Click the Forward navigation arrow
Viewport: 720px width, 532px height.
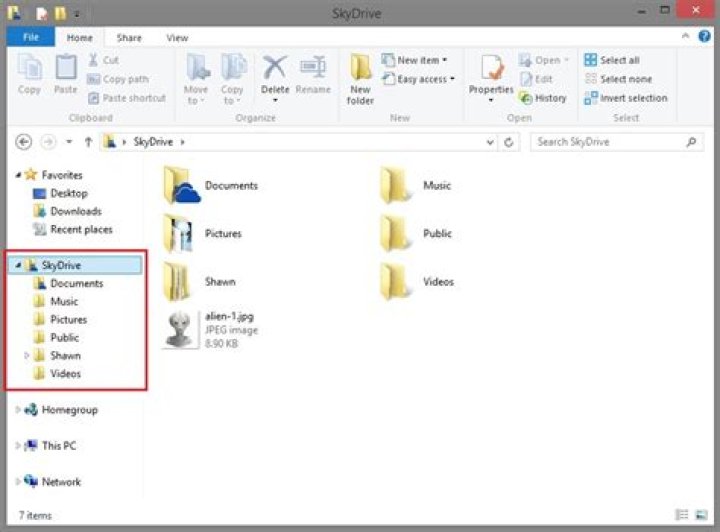48,142
